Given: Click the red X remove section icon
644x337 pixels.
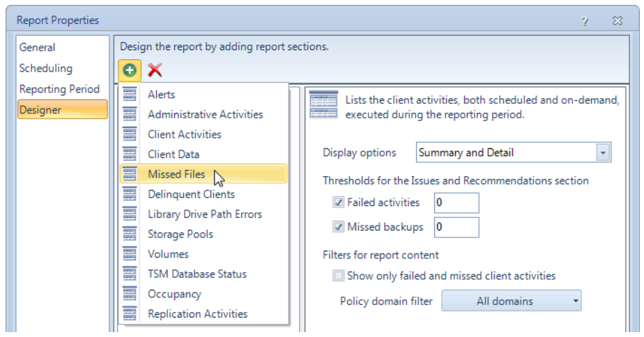Looking at the screenshot, I should pyautogui.click(x=155, y=70).
